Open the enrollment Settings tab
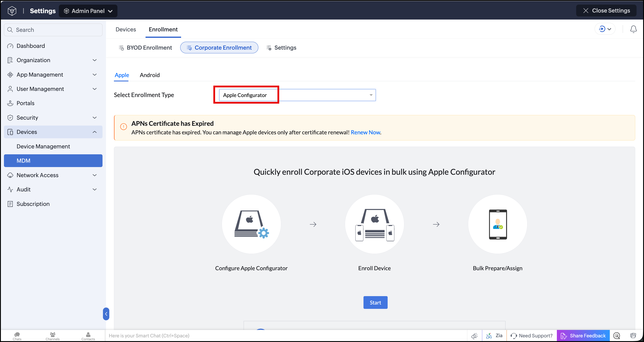This screenshot has width=644, height=342. click(x=281, y=48)
